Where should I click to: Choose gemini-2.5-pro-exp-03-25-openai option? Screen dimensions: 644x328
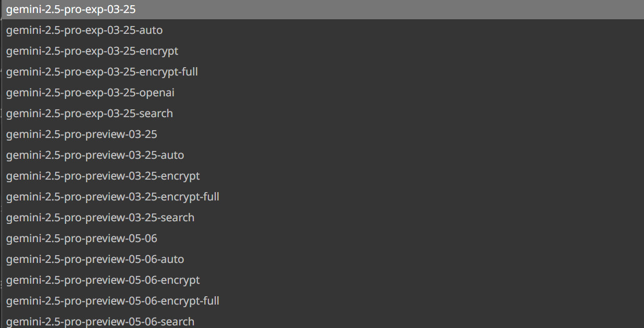click(90, 93)
